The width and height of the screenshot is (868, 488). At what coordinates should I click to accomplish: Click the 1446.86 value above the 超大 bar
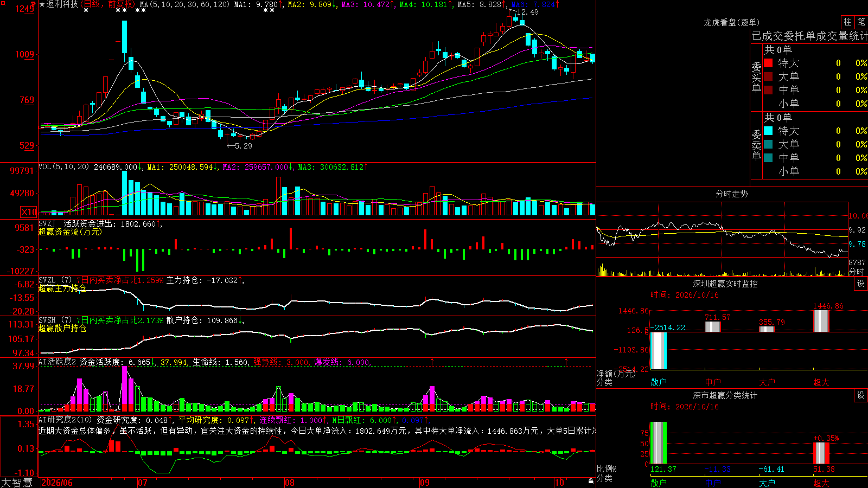point(828,306)
